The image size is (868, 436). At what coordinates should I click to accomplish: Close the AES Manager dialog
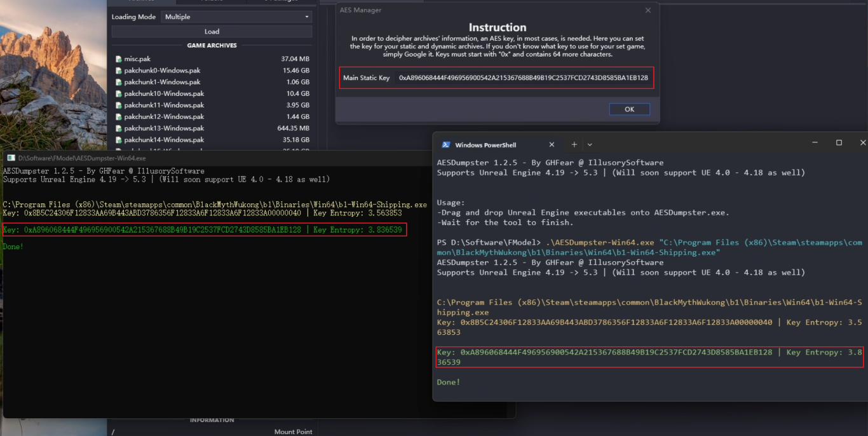pyautogui.click(x=648, y=10)
